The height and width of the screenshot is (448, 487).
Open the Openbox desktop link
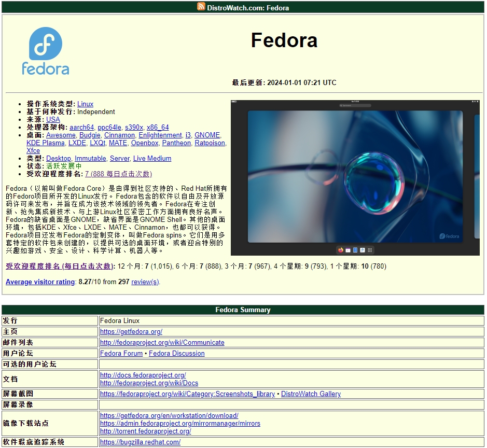[x=145, y=143]
